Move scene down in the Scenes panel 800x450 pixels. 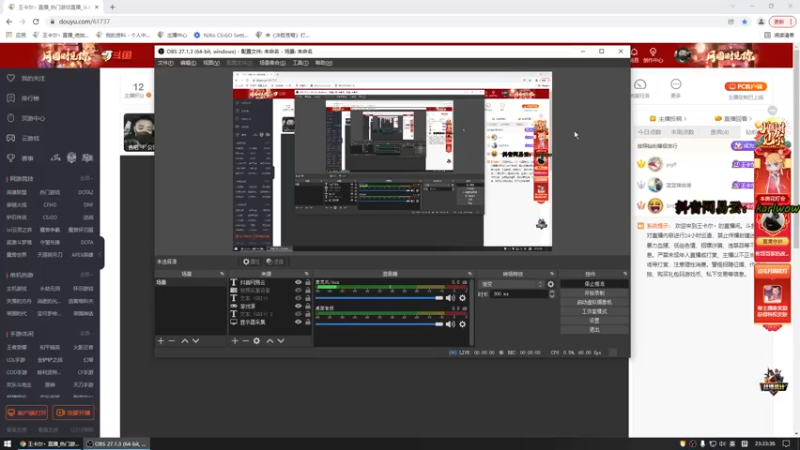pyautogui.click(x=196, y=341)
